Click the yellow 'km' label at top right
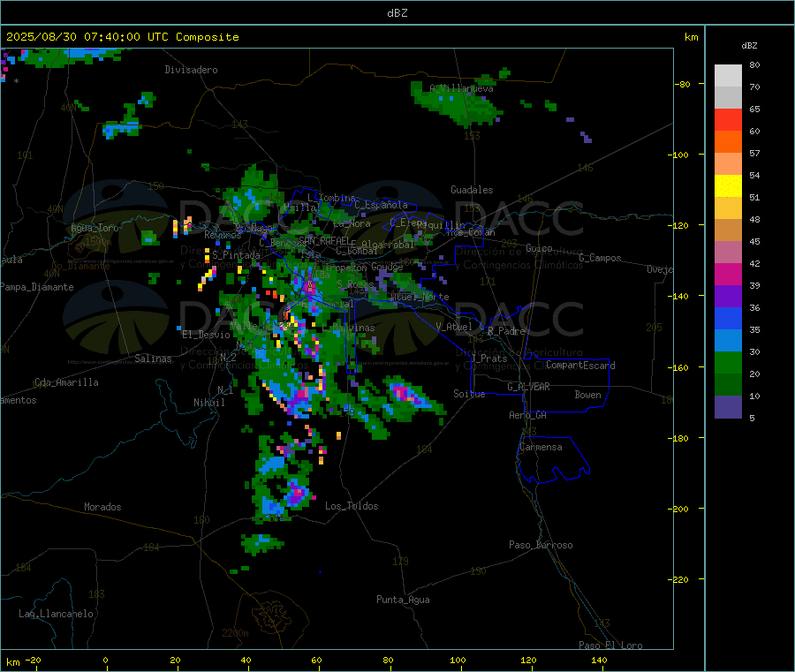 click(x=691, y=37)
